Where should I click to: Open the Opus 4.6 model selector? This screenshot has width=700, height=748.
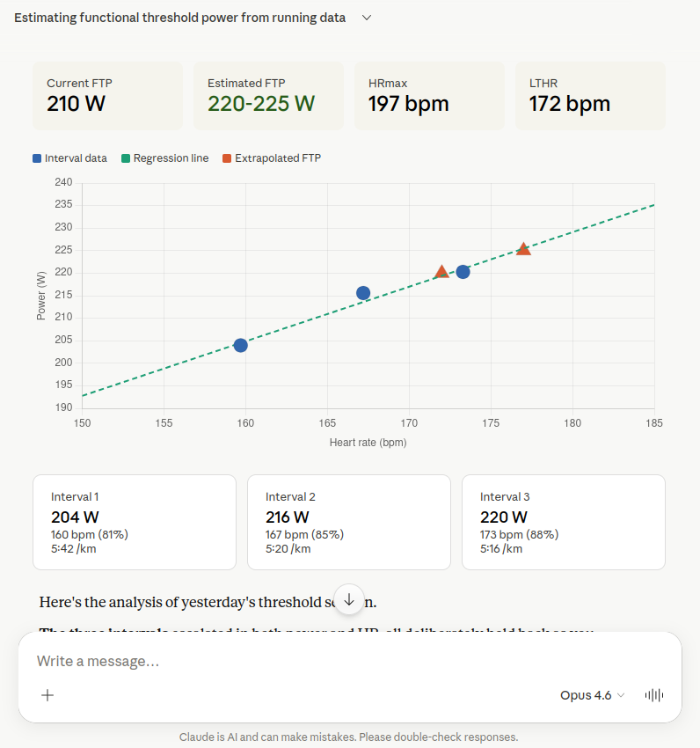click(592, 695)
